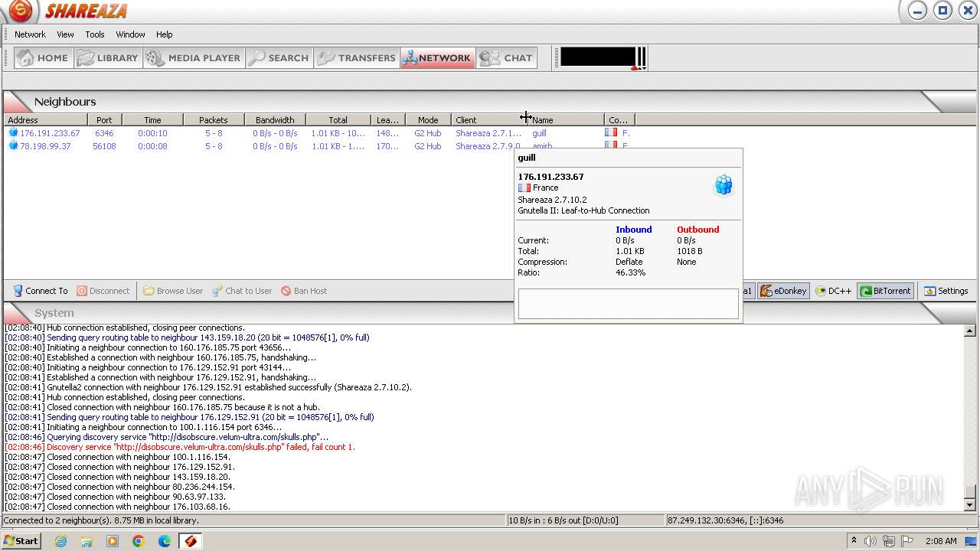This screenshot has width=980, height=551.
Task: Open network Settings
Action: (x=946, y=291)
